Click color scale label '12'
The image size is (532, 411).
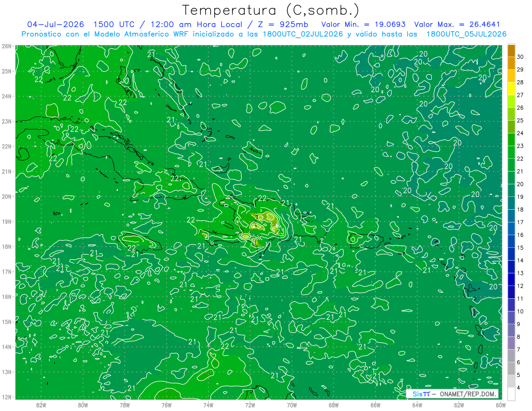tap(520, 286)
